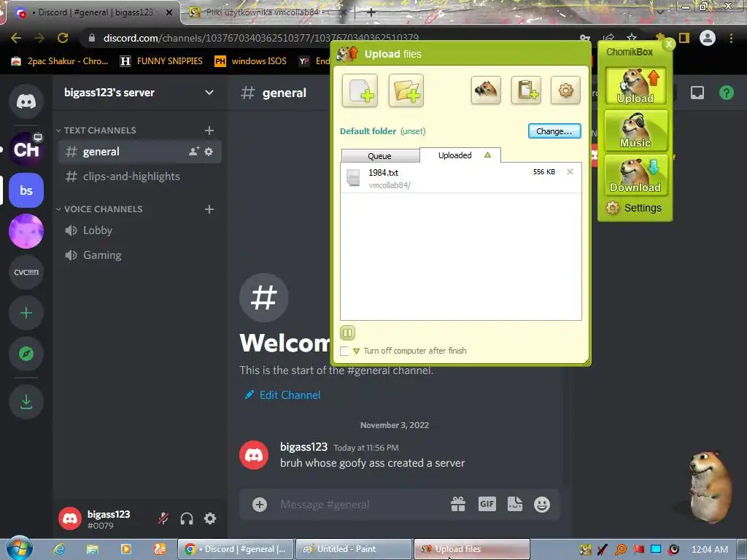Screen dimensions: 747x560
Task: Select the 1984.txt file entry
Action: (x=461, y=178)
